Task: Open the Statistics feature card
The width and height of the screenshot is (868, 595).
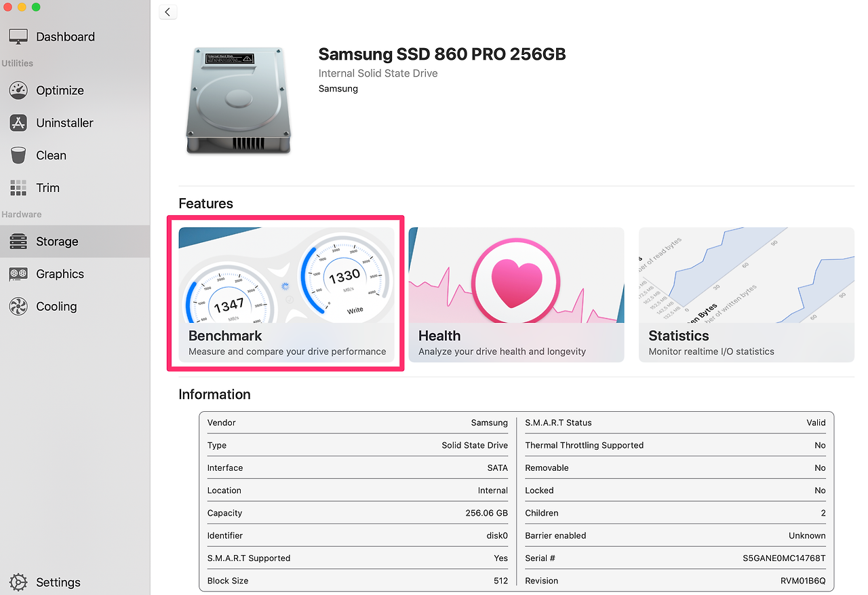Action: pos(747,294)
